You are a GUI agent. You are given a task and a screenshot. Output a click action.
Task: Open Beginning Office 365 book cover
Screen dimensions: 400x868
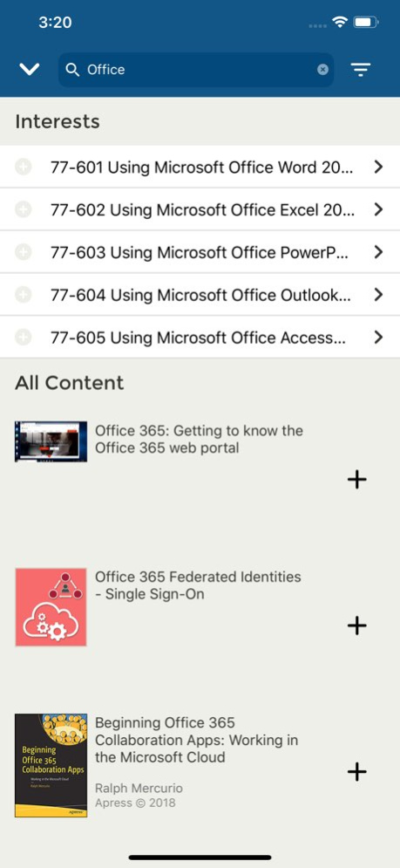(x=51, y=766)
